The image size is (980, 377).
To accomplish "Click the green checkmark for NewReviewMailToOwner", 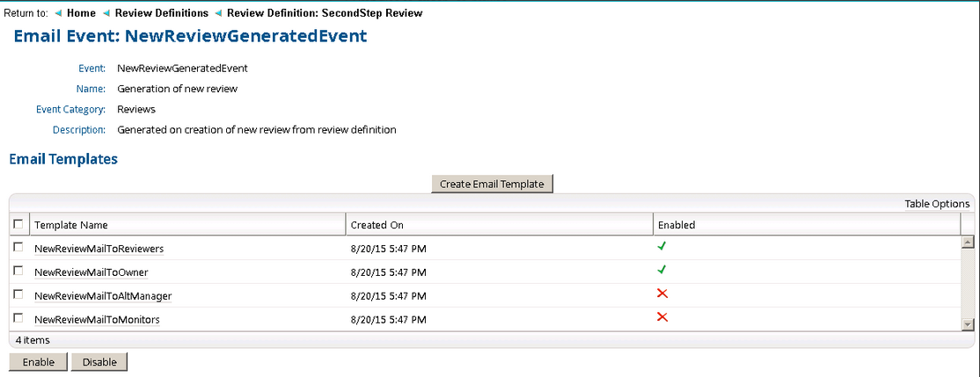I will [662, 271].
